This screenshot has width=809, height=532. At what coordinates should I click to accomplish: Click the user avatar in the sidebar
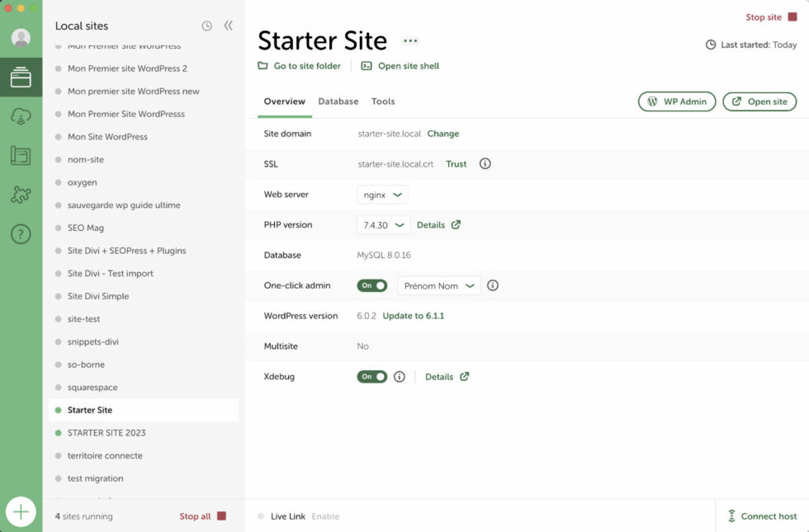coord(21,36)
